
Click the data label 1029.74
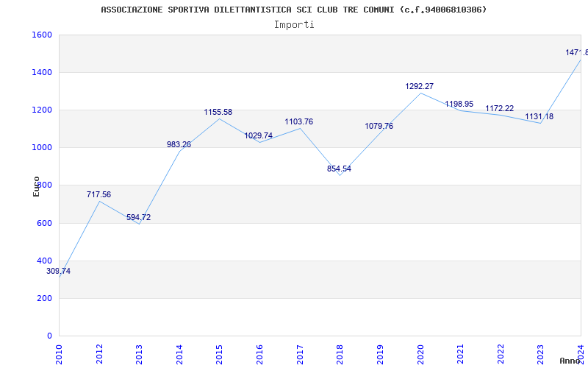coord(259,136)
